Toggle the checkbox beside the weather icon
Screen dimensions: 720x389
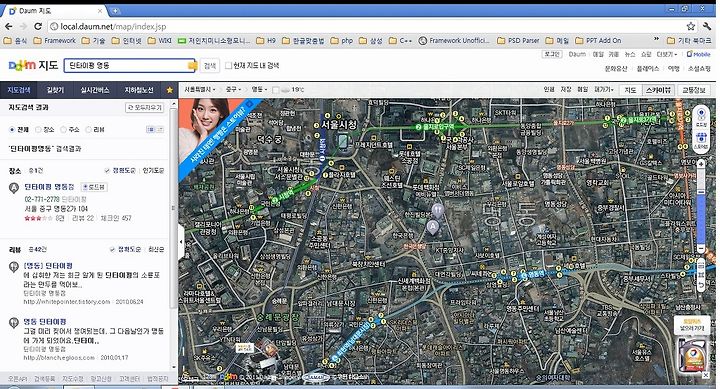pos(276,90)
